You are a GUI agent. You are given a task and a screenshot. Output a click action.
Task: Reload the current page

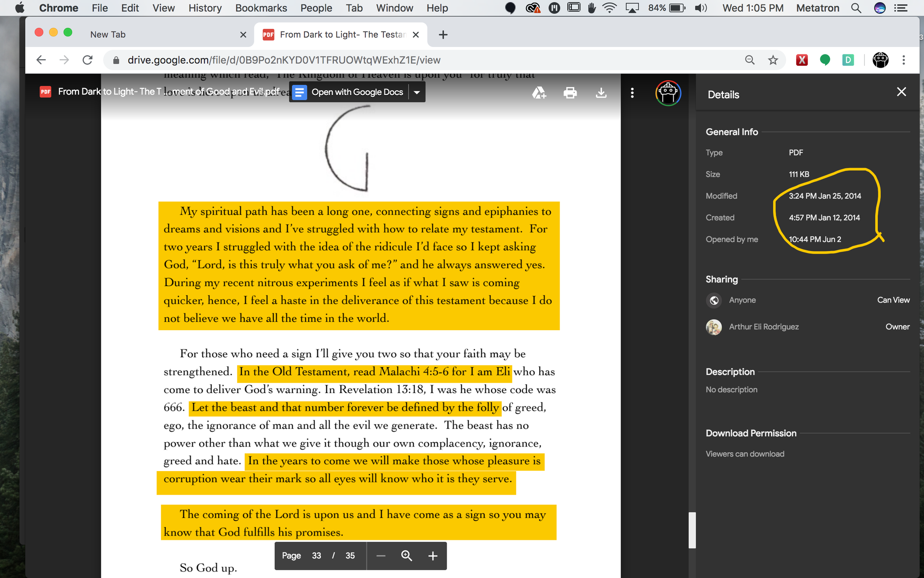(x=88, y=60)
